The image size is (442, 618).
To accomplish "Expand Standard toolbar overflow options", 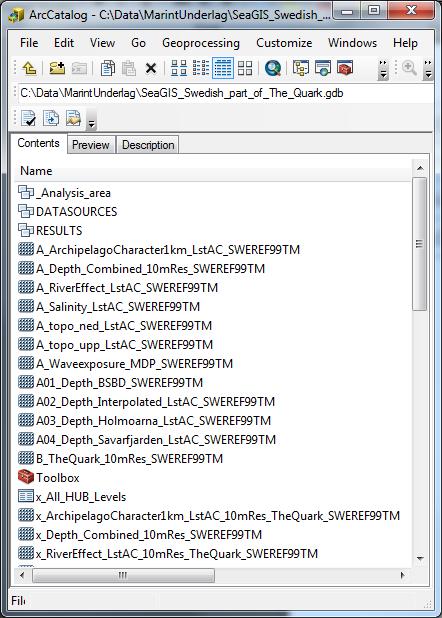I will [x=382, y=70].
